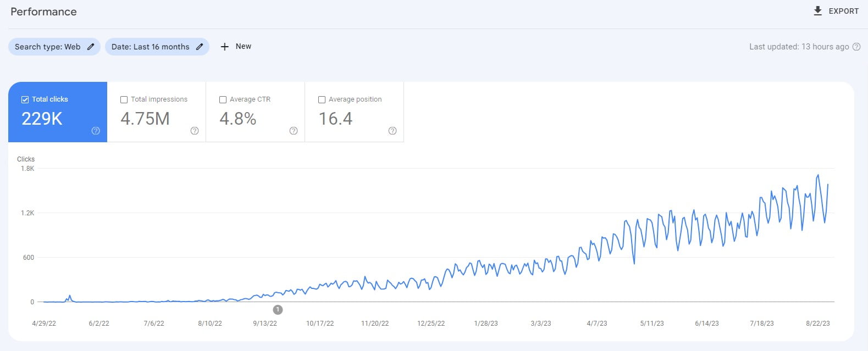Open help icon next to Last updated

click(x=856, y=47)
